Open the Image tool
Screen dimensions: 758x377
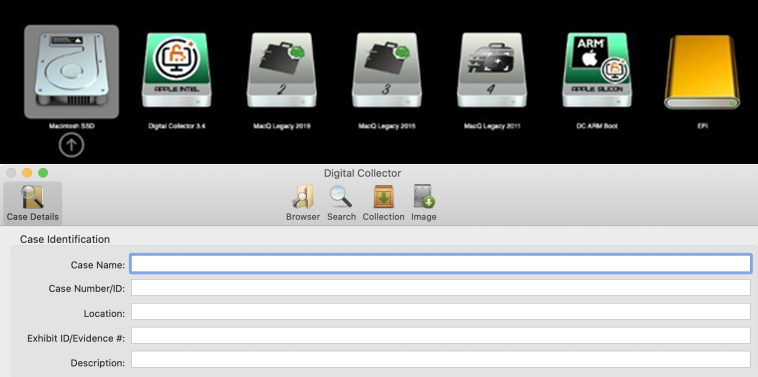(x=424, y=203)
